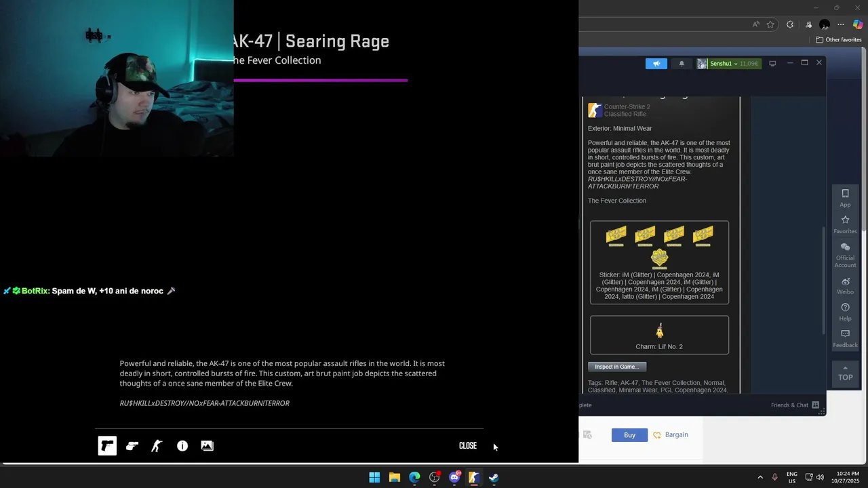Open OBS Studio from taskbar
The image size is (868, 488).
[x=435, y=478]
